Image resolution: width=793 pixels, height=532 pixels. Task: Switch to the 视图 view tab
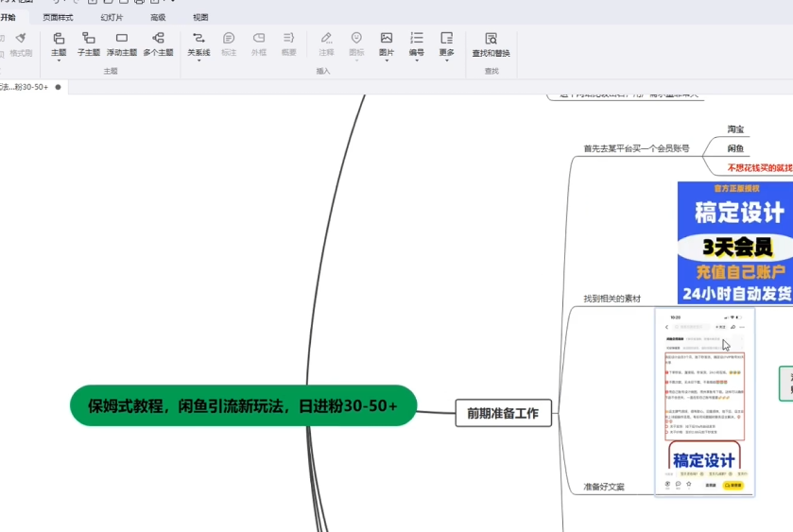[200, 17]
